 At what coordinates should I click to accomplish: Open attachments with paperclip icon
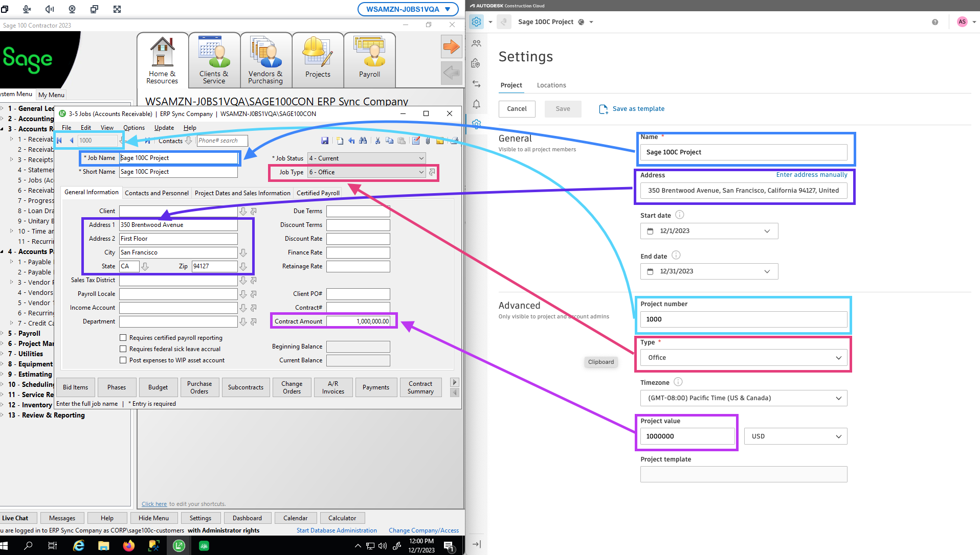point(428,141)
